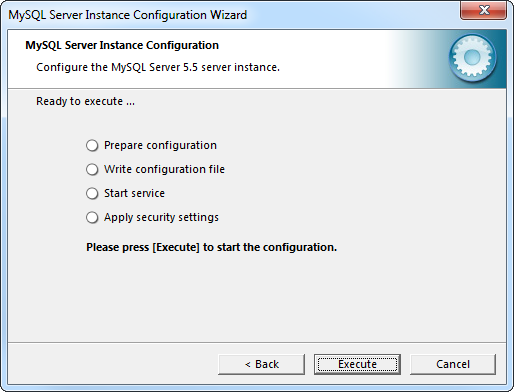The image size is (514, 392).
Task: Select the Start service step indicator
Action: point(92,193)
